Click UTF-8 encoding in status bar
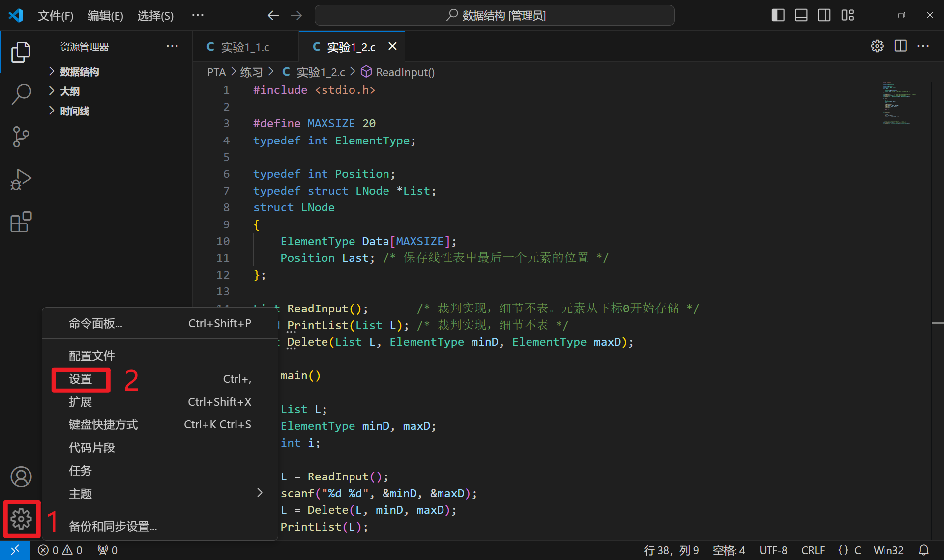 click(x=773, y=550)
